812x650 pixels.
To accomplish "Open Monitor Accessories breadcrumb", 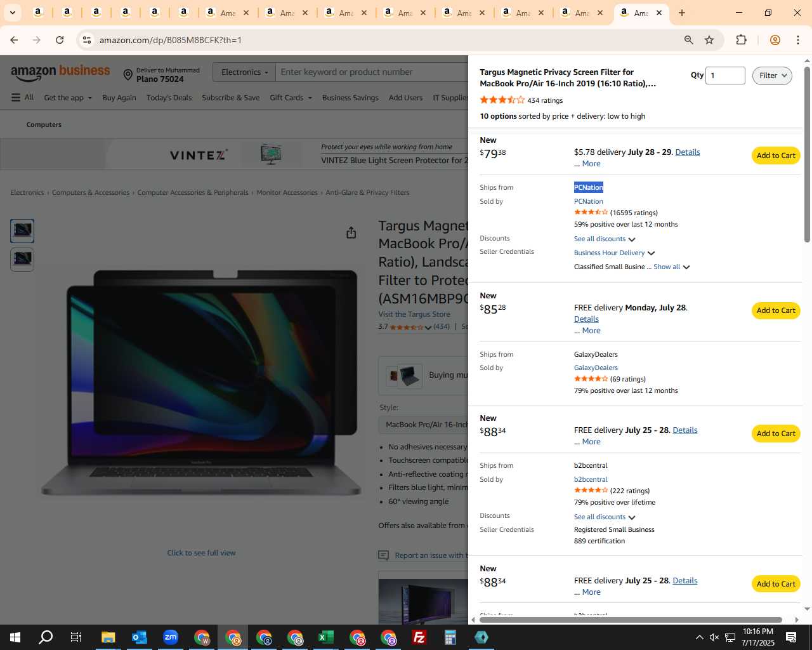I will pos(287,192).
